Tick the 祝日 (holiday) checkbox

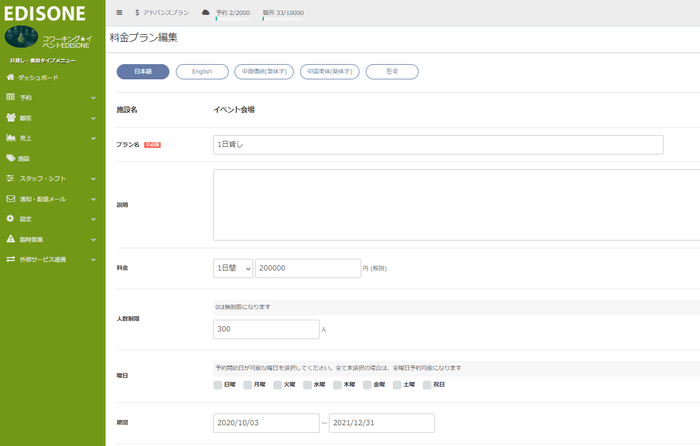(427, 384)
